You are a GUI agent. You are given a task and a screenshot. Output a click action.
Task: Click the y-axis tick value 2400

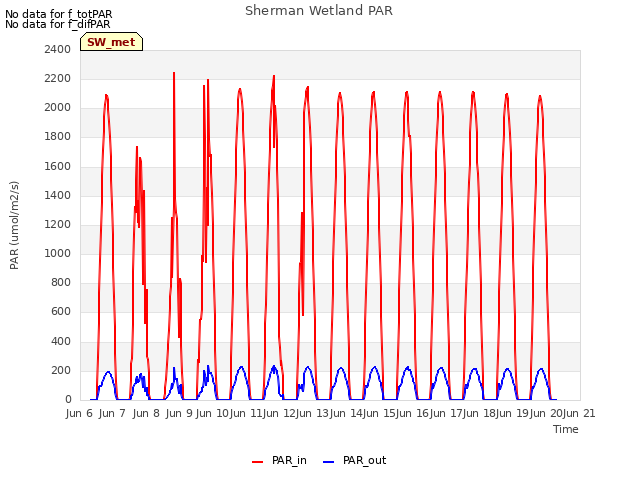pyautogui.click(x=58, y=49)
